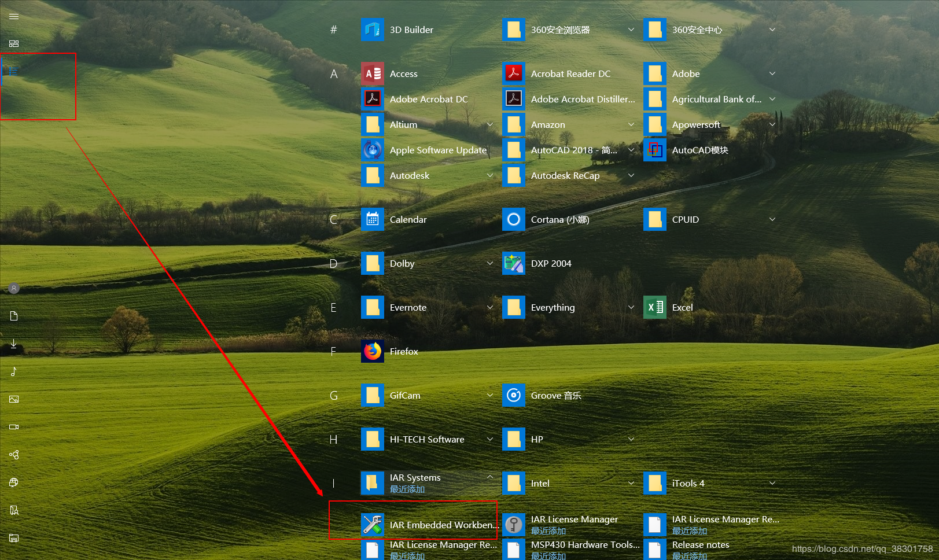Viewport: 939px width, 560px height.
Task: Click the letter F section header
Action: (x=334, y=352)
